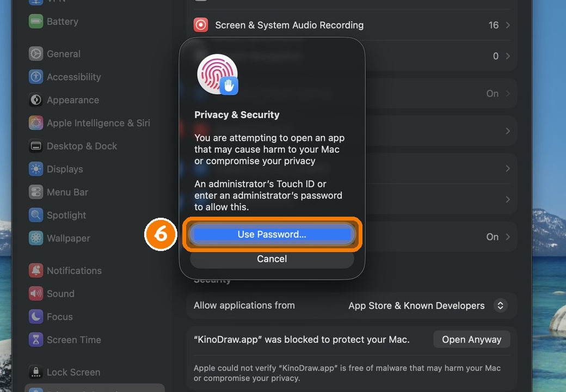This screenshot has width=566, height=392.
Task: Click "KinoDraw.app" was blocked message
Action: 302,339
